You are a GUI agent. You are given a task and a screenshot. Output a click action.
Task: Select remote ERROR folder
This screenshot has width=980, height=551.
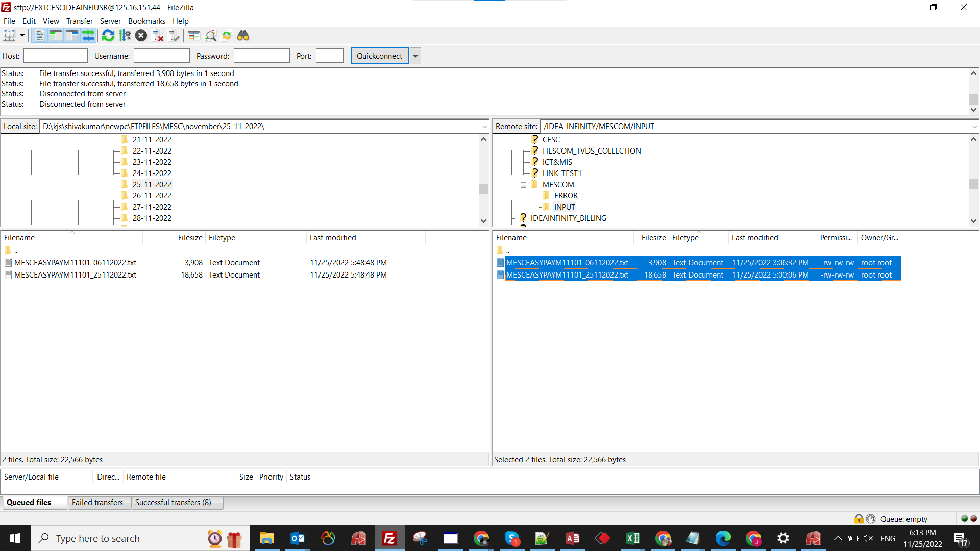pyautogui.click(x=566, y=196)
